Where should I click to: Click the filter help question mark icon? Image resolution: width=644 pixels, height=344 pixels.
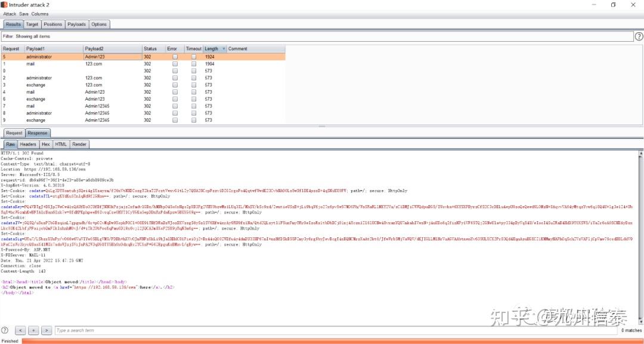(639, 36)
